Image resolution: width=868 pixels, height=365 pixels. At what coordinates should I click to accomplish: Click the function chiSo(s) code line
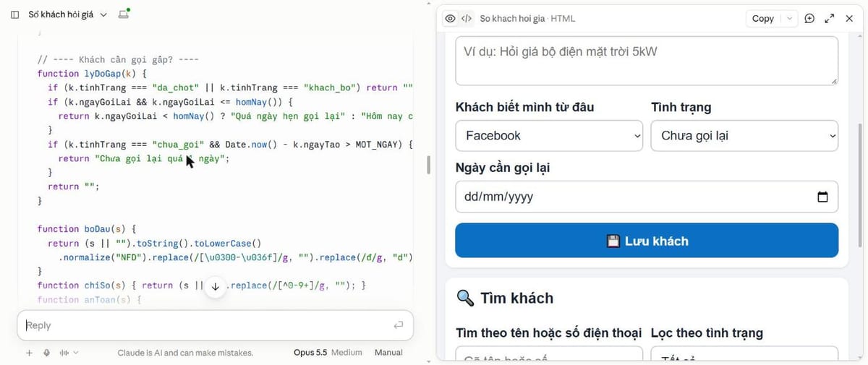(202, 285)
